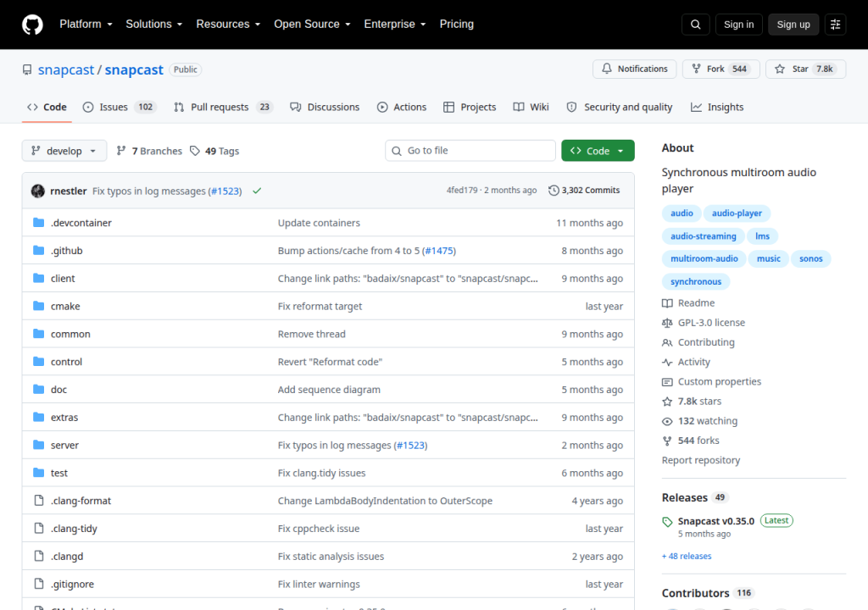The height and width of the screenshot is (610, 868).
Task: Click the Go to file search field
Action: (x=470, y=151)
